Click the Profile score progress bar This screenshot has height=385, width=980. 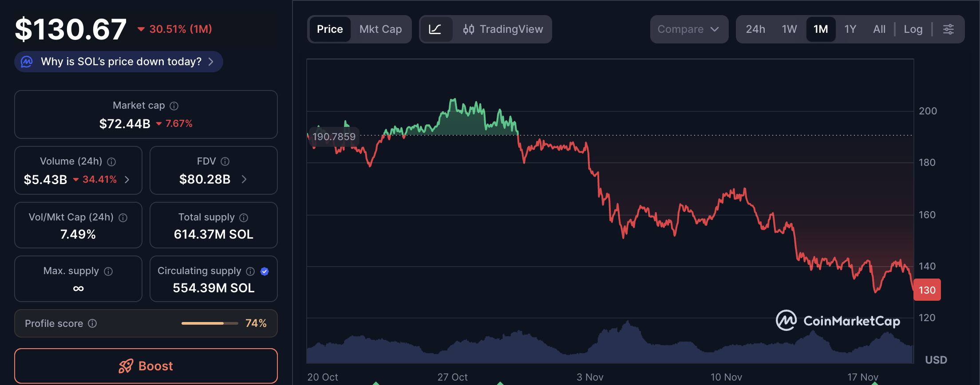coord(209,323)
